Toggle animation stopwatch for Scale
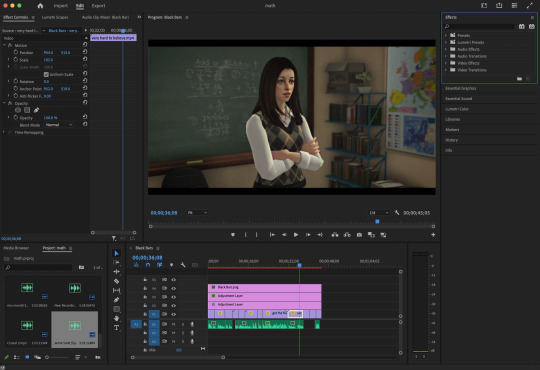 (15, 60)
